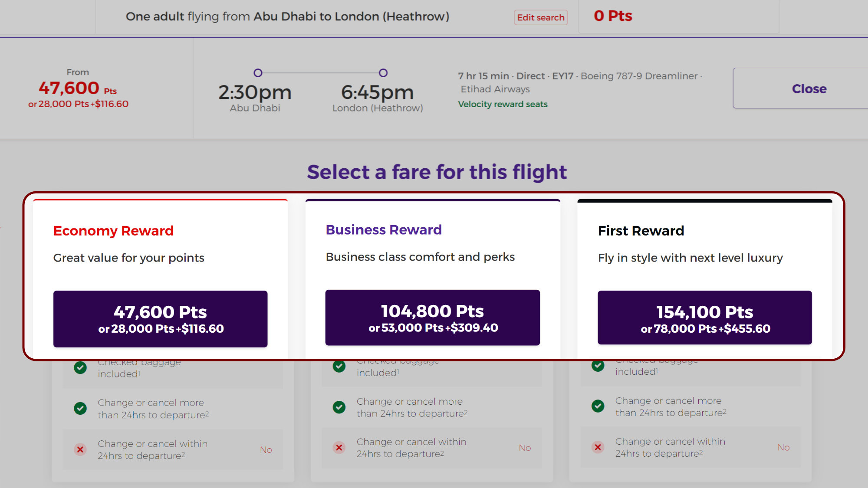
Task: Select the 154,100 Pts First Reward fare
Action: tap(704, 317)
